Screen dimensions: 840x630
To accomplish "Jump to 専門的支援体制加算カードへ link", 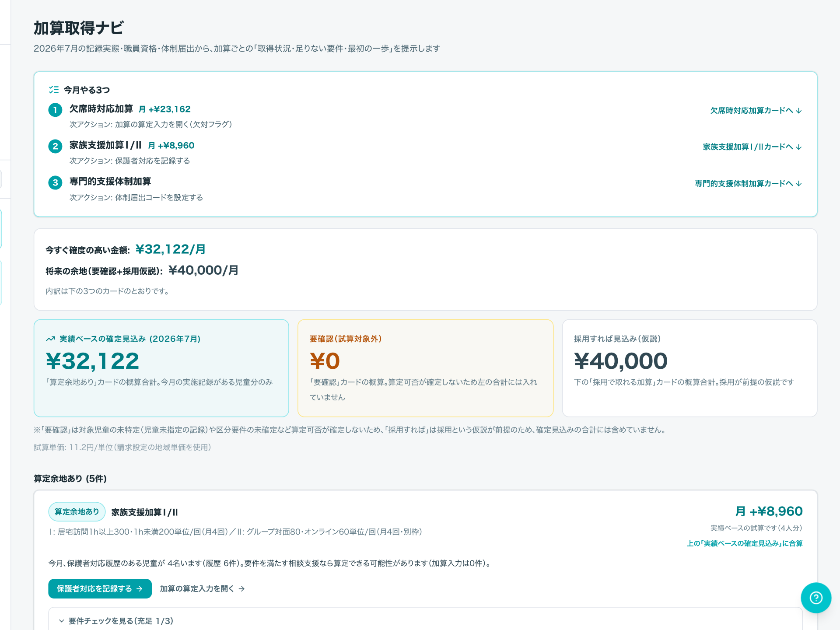I will pos(749,183).
